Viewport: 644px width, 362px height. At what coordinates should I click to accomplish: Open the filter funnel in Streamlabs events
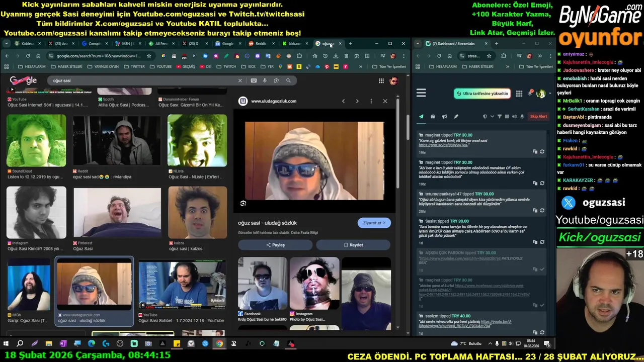point(500,117)
